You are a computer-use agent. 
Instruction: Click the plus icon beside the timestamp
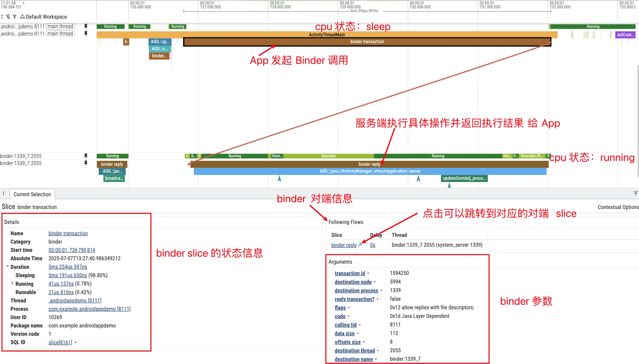coord(24,3)
